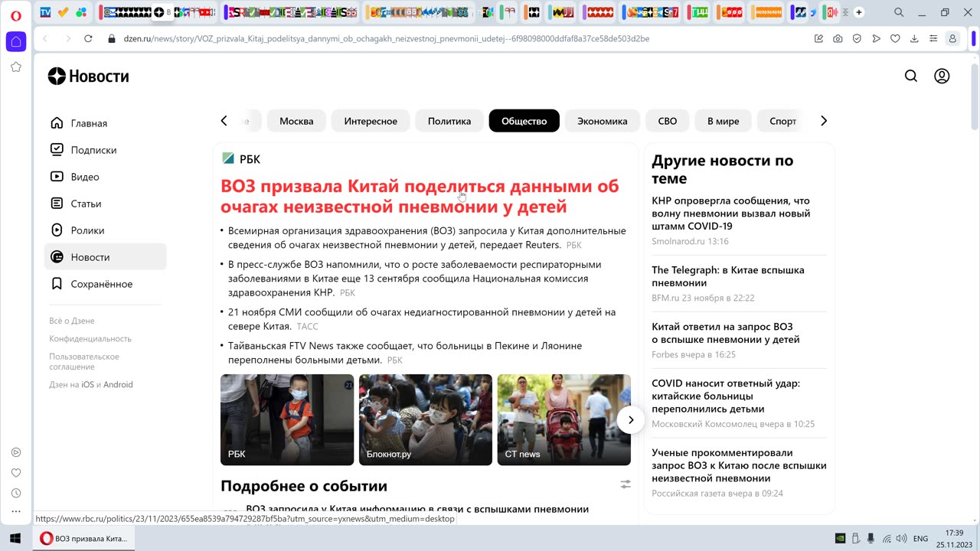980x551 pixels.
Task: Open Китай ответил на запрос ВОЗ news
Action: tap(726, 333)
